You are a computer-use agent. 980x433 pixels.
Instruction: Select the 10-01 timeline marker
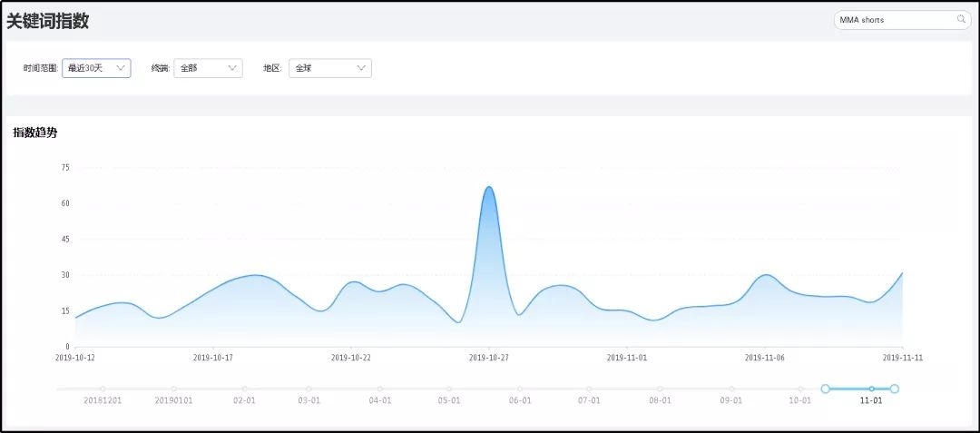click(799, 389)
